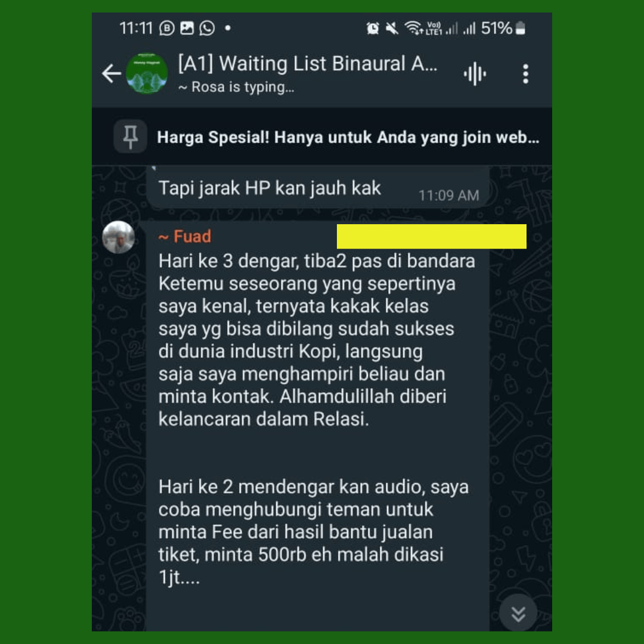The image size is (644, 644).
Task: Jump to latest messages with double-chevron button
Action: [x=518, y=614]
